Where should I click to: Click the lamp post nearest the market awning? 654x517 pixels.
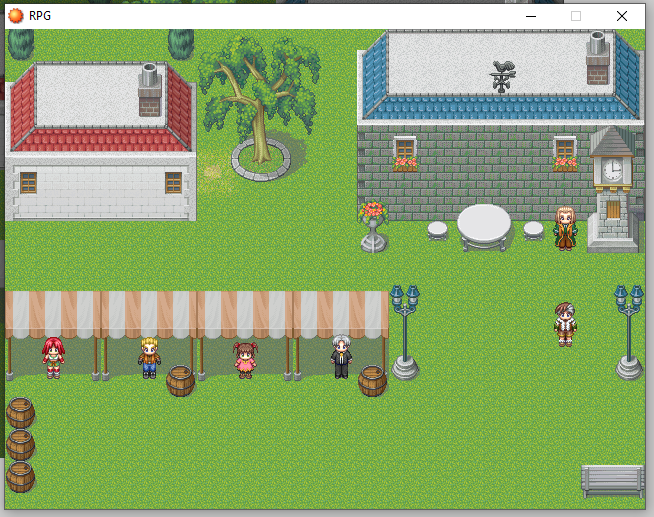(405, 332)
